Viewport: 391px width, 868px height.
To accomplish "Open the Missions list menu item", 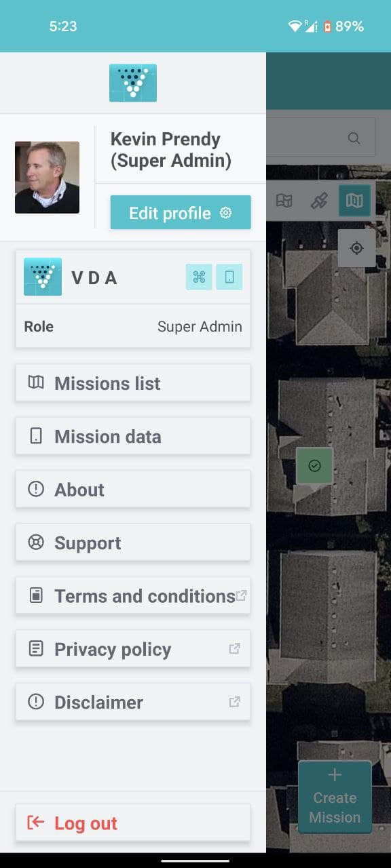I will tap(133, 383).
